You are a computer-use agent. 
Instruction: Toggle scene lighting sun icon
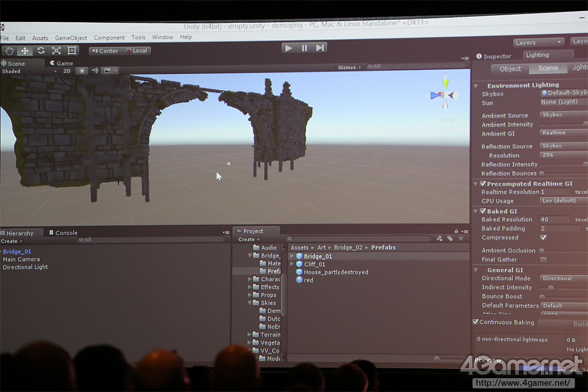coord(82,71)
